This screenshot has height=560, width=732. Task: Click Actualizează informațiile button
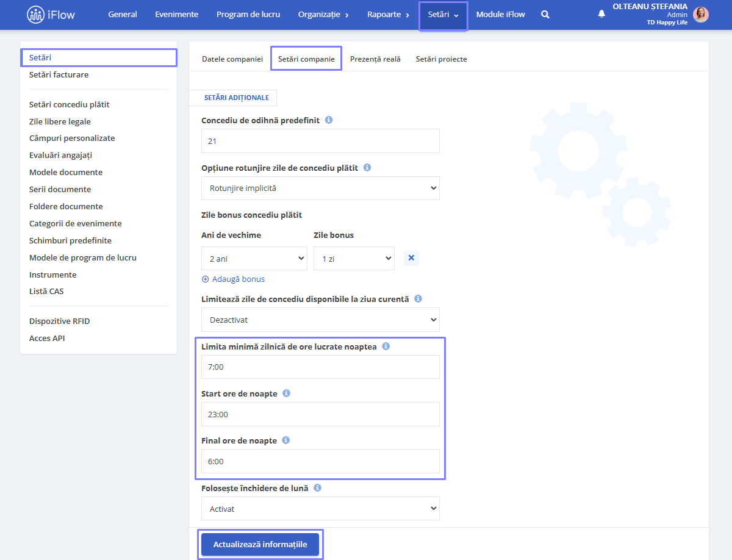[x=260, y=544]
